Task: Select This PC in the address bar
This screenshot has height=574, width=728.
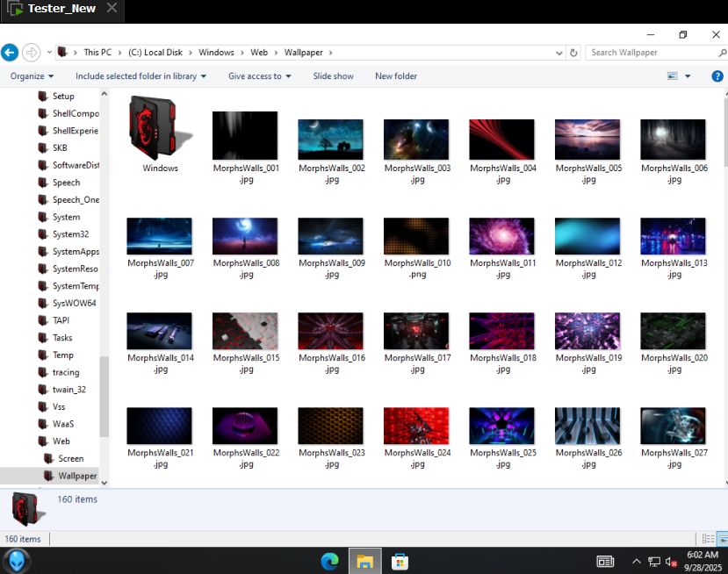Action: (x=97, y=53)
